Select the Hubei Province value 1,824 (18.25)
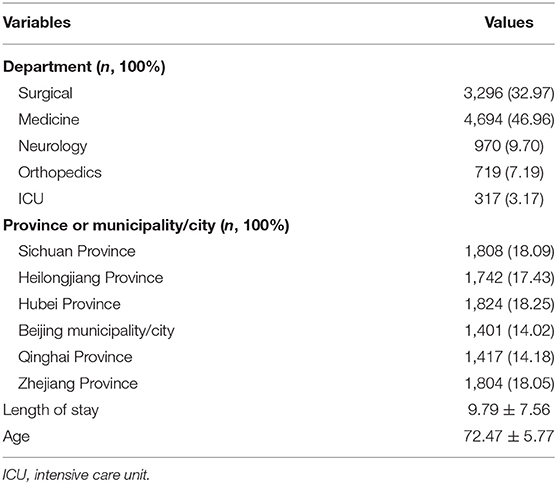The width and height of the screenshot is (557, 484). coord(509,305)
